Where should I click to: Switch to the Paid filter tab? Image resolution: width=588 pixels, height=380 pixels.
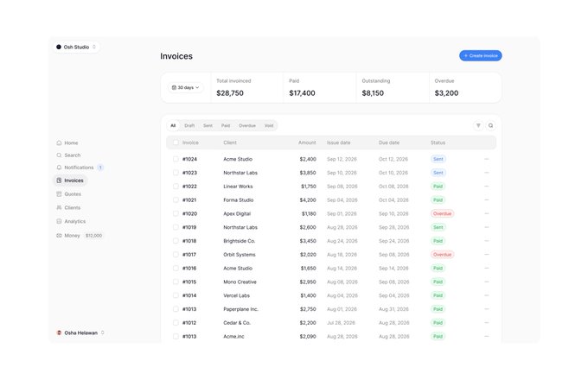coord(226,125)
